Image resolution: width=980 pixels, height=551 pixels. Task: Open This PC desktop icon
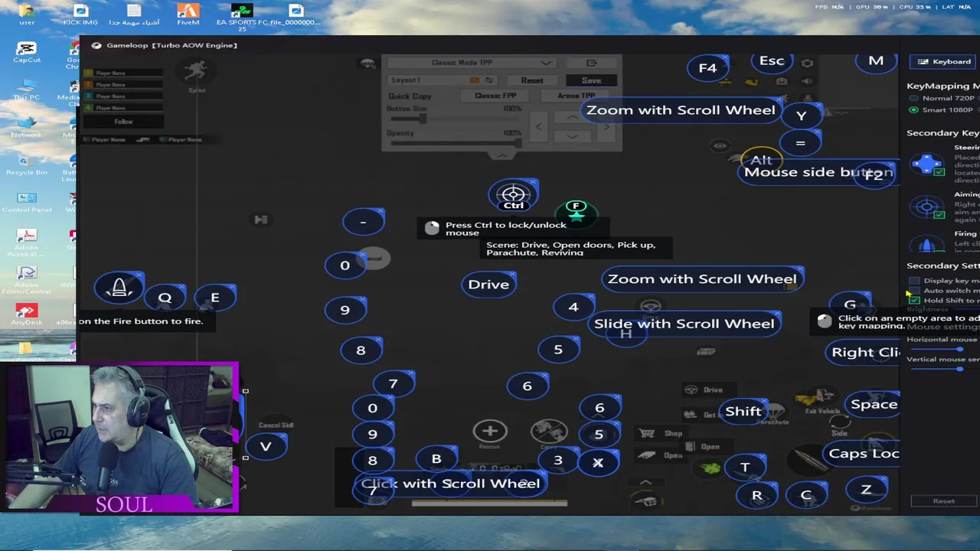(27, 89)
